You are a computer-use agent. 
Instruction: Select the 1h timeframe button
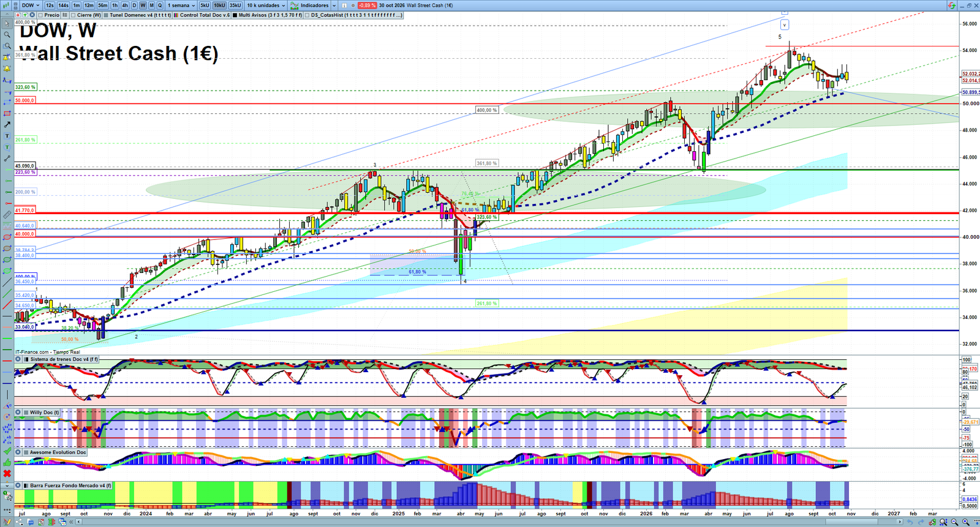(115, 6)
